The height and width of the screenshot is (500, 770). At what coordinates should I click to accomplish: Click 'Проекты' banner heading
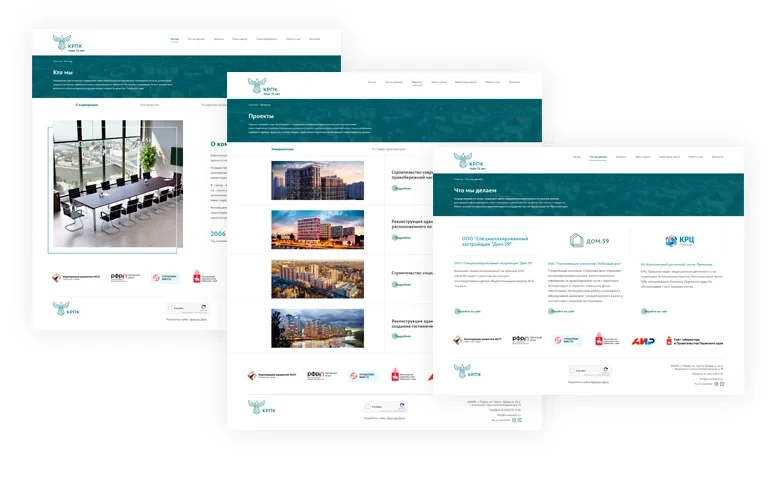pyautogui.click(x=261, y=116)
